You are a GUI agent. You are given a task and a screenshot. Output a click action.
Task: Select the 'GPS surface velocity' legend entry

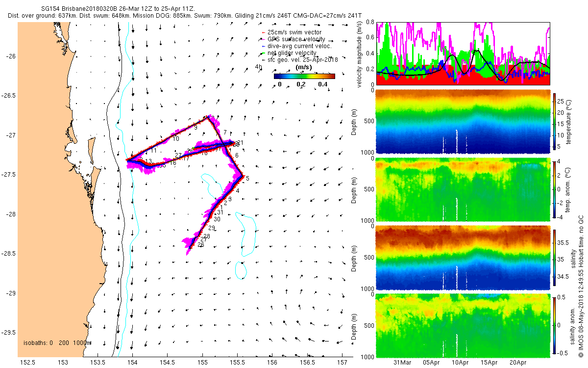(x=294, y=39)
